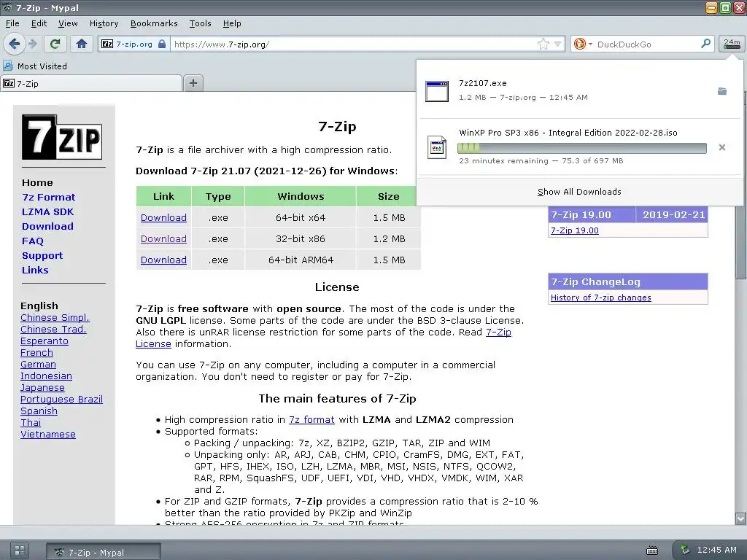Cancel the WinXP Pro ISO download
The width and height of the screenshot is (747, 560).
pyautogui.click(x=722, y=147)
